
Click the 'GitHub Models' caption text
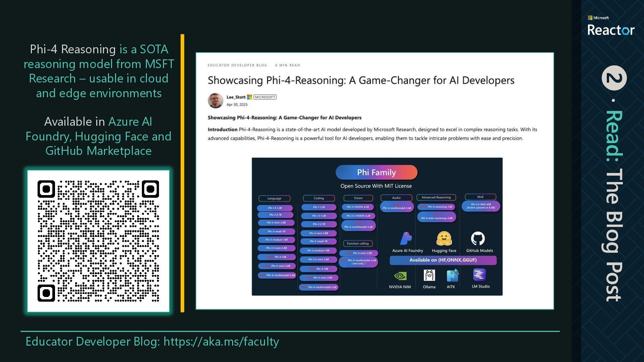pyautogui.click(x=479, y=251)
